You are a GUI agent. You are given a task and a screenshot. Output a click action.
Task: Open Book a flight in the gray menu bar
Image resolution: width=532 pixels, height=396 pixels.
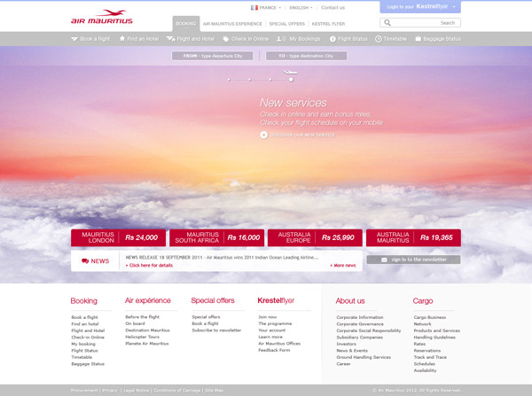click(x=90, y=39)
